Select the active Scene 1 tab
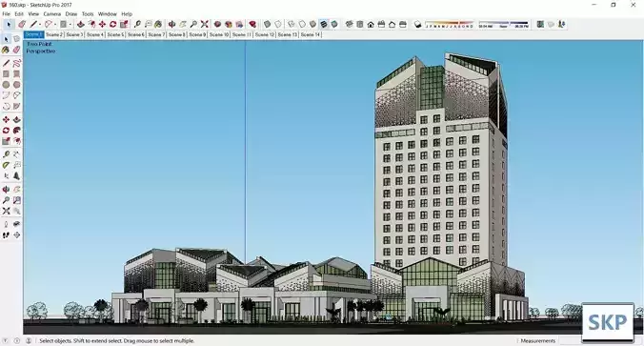644x346 pixels. pos(33,34)
